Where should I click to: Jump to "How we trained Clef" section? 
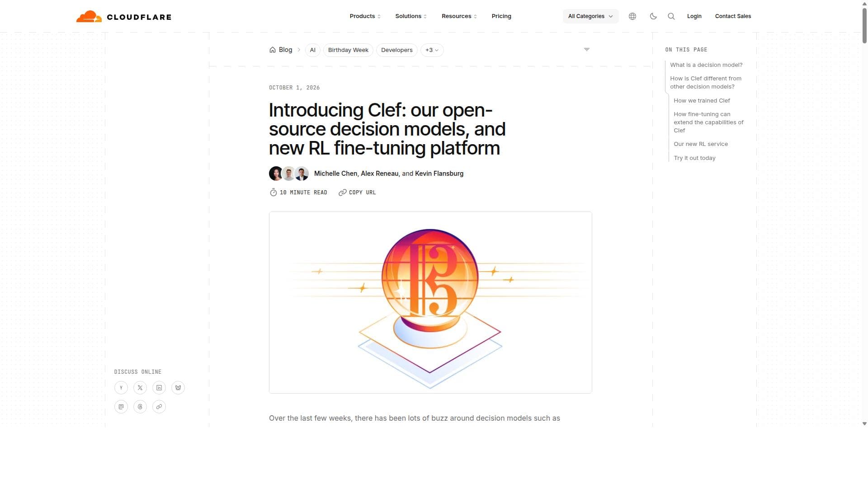tap(702, 101)
